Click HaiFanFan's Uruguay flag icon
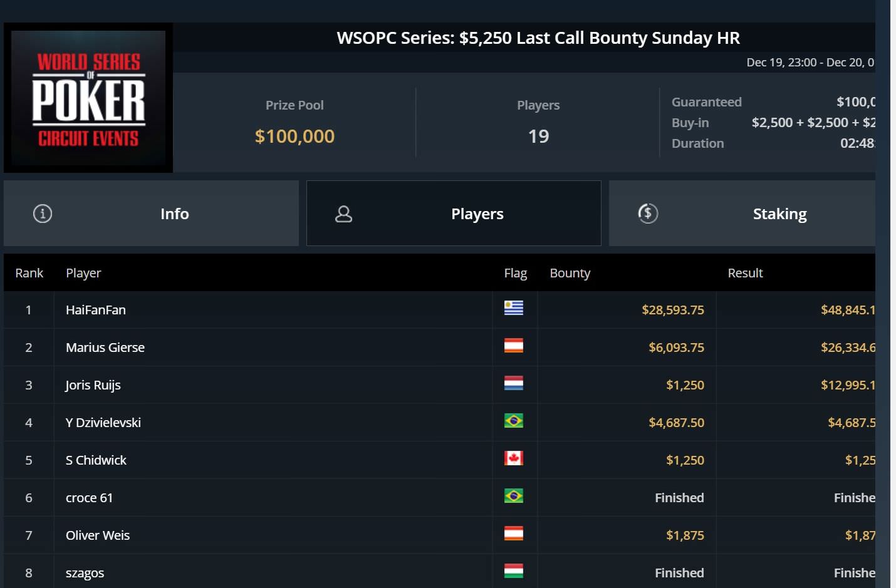The height and width of the screenshot is (588, 896). click(x=514, y=308)
